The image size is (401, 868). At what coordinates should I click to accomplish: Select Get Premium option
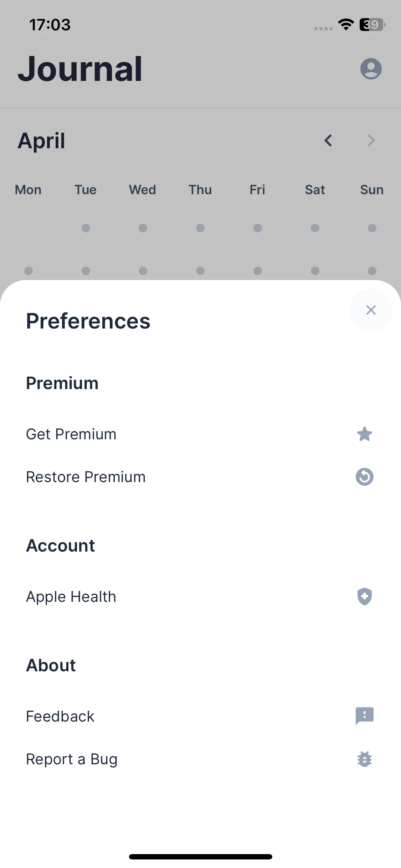point(71,434)
